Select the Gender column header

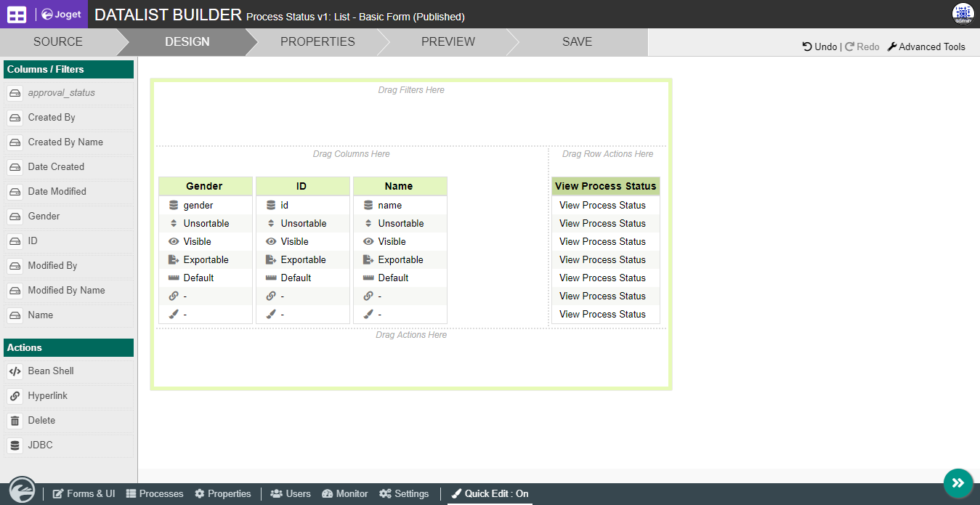click(206, 186)
